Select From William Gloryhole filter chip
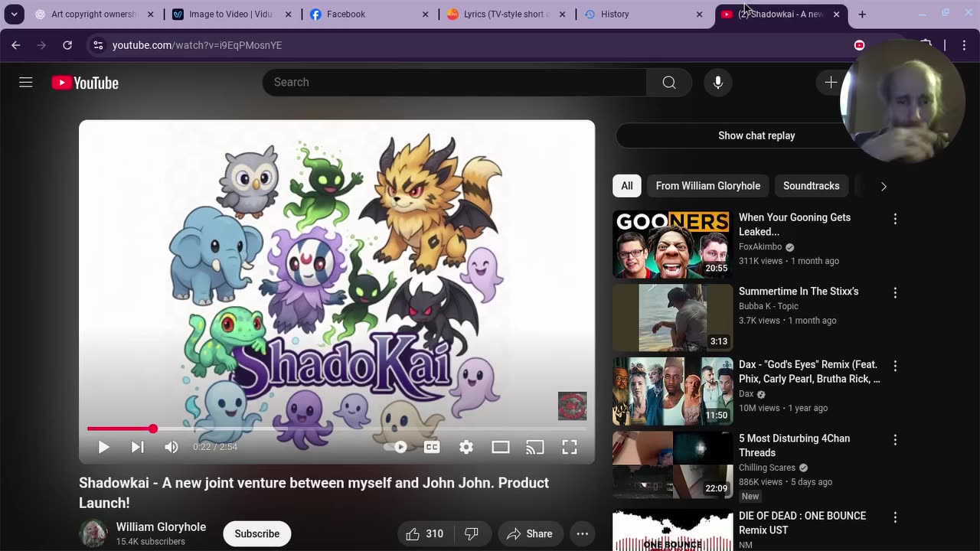Image resolution: width=980 pixels, height=551 pixels. pos(708,186)
